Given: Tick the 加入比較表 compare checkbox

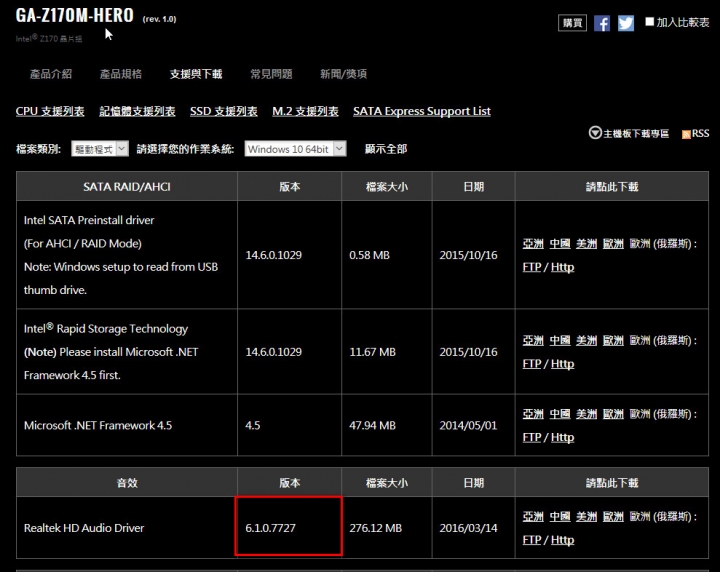Looking at the screenshot, I should (x=649, y=22).
